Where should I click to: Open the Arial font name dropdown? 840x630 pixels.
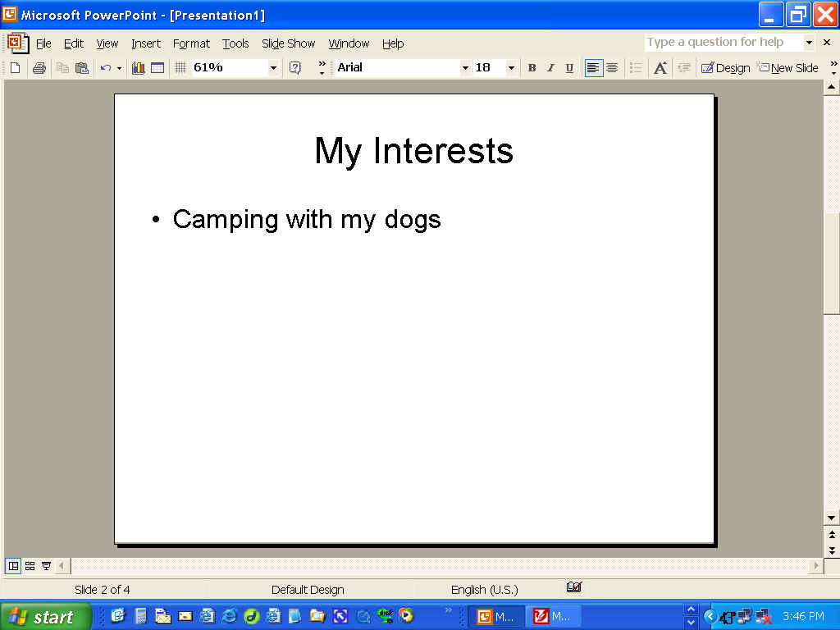[465, 68]
